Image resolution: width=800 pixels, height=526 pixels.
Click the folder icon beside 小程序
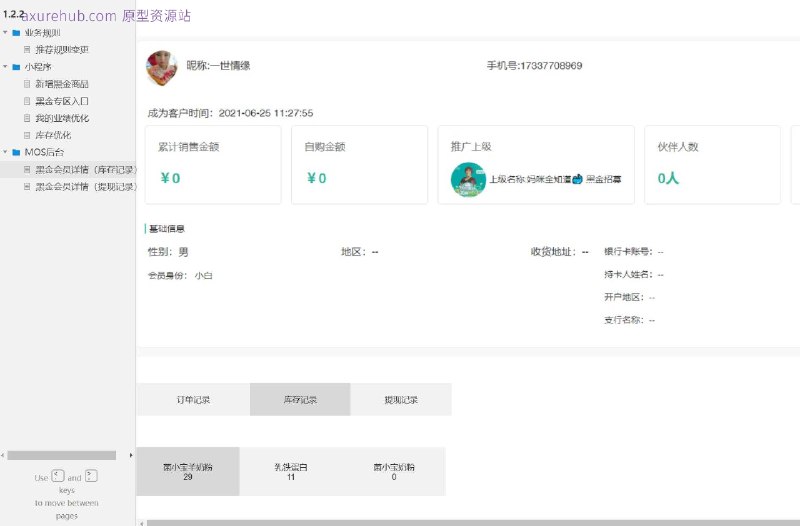click(x=16, y=67)
